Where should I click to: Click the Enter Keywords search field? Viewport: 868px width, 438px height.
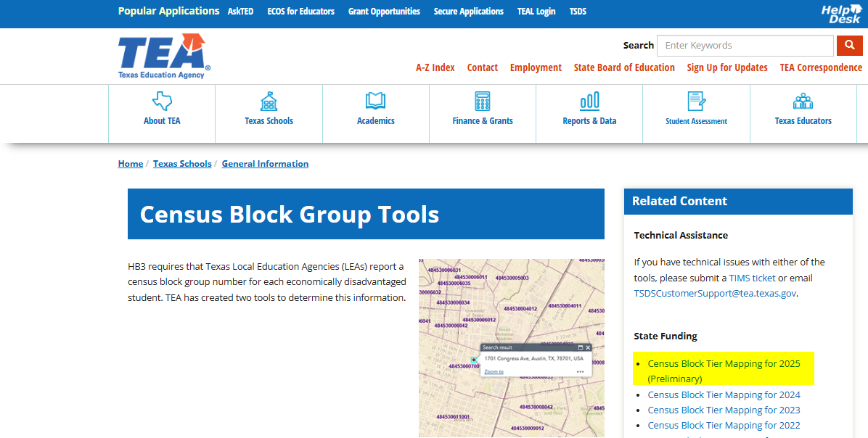(x=745, y=45)
